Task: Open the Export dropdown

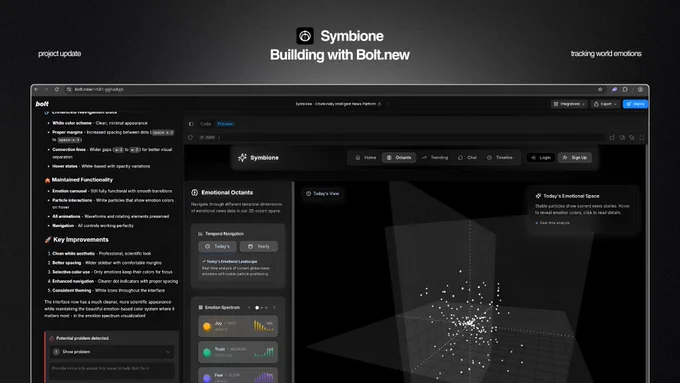Action: 605,104
